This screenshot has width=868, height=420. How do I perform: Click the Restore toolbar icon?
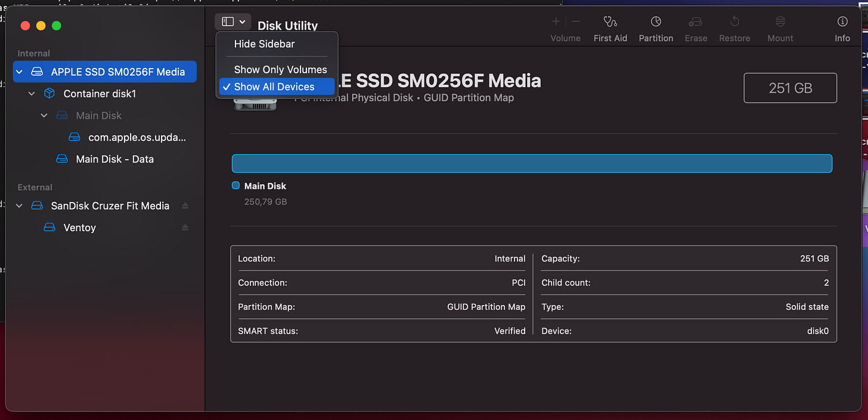pyautogui.click(x=734, y=22)
